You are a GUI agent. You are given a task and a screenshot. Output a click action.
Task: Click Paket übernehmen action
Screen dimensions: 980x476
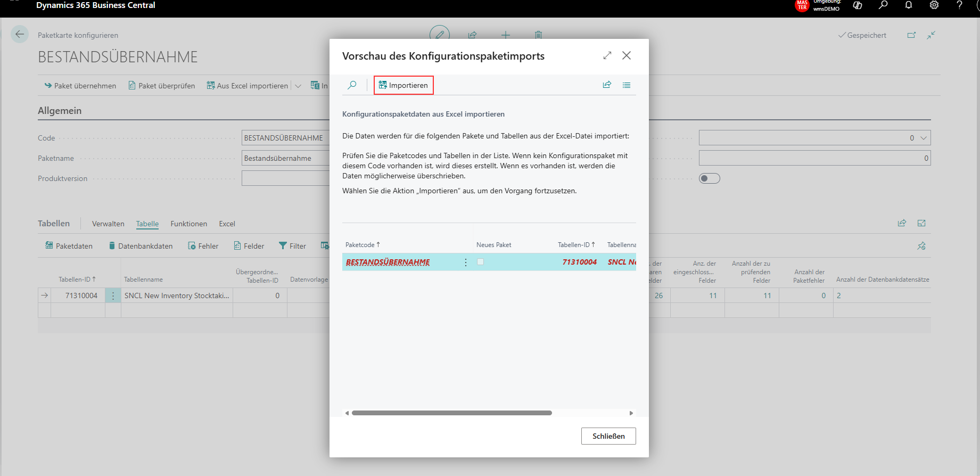(80, 86)
